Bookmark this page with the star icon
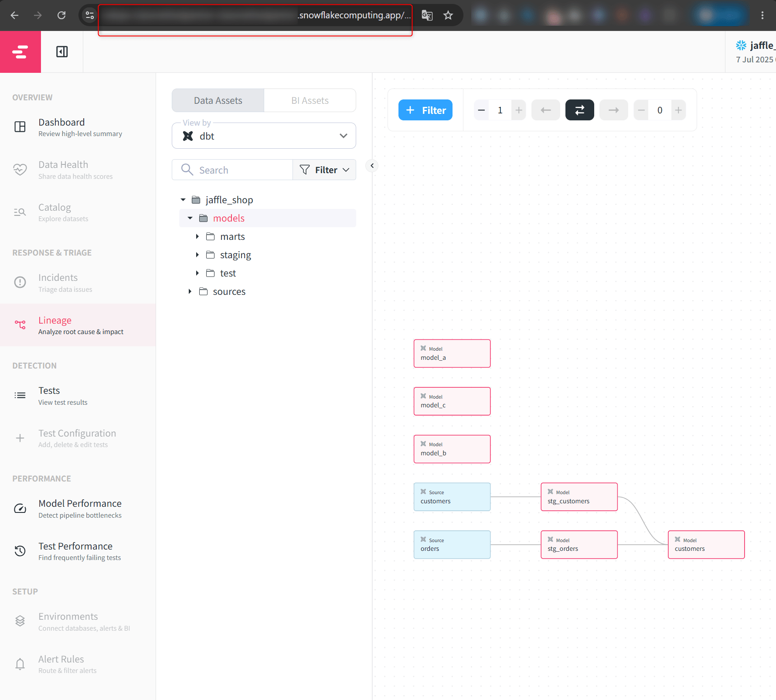 click(448, 15)
